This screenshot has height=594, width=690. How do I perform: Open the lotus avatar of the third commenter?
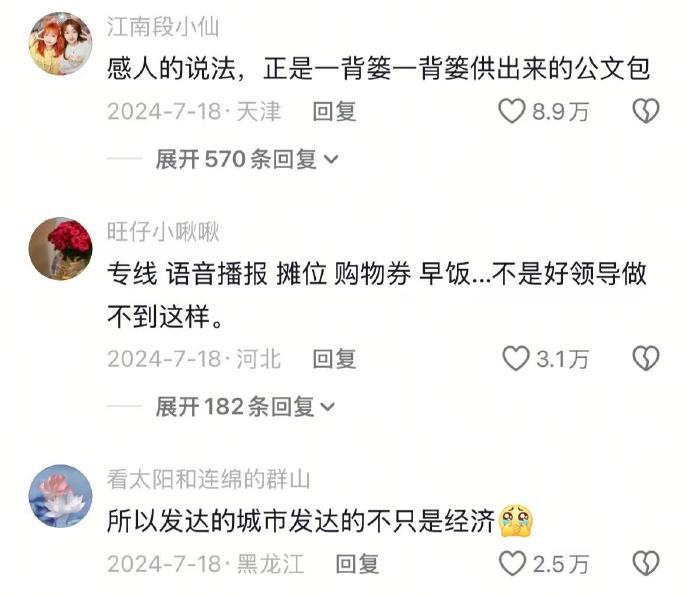pos(60,496)
